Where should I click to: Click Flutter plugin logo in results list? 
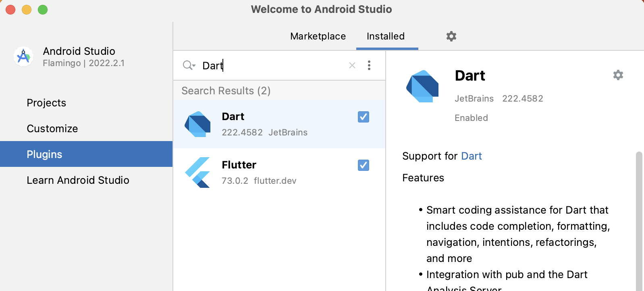coord(197,173)
